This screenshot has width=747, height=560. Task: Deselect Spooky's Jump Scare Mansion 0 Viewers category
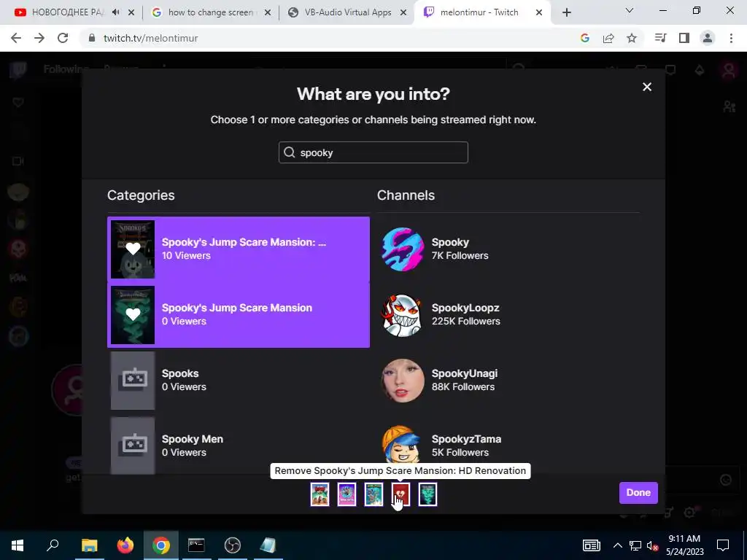239,315
